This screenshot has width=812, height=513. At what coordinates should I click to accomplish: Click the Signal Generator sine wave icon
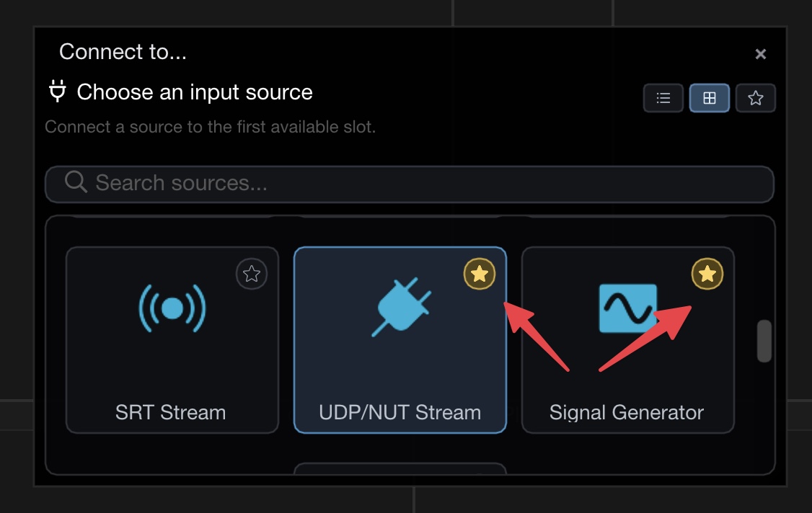(x=628, y=308)
